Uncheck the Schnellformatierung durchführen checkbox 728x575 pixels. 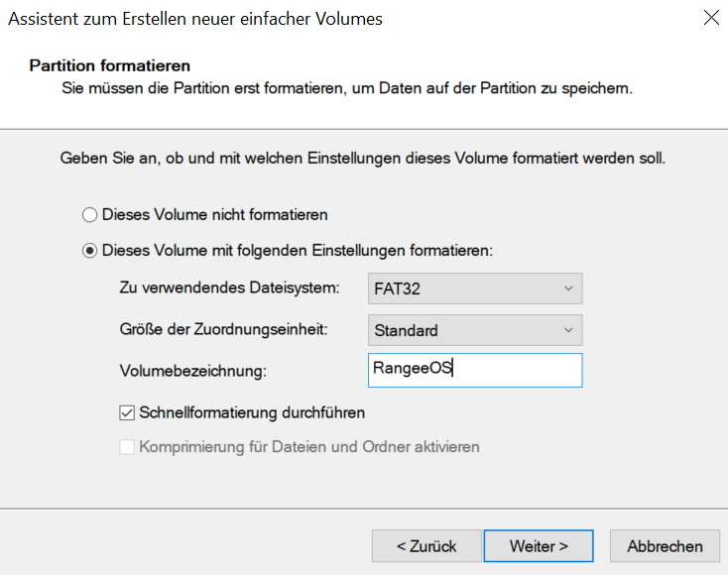click(x=127, y=412)
